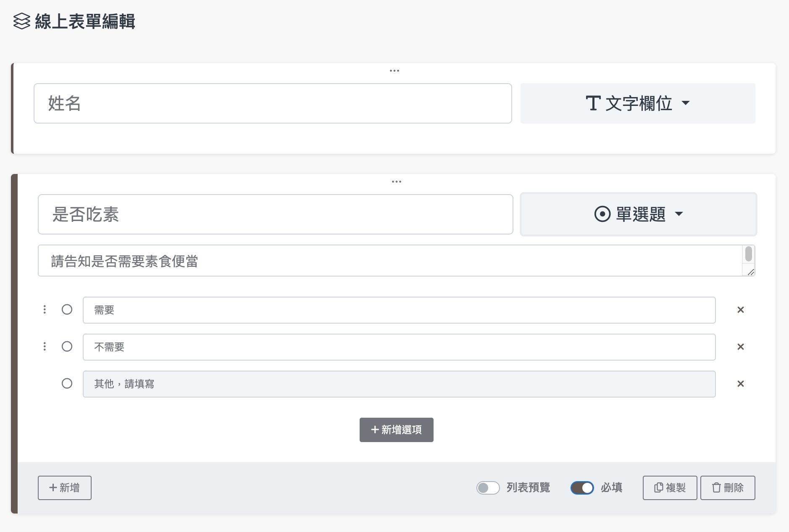Remove the 其他，請填寫 option with X
This screenshot has height=532, width=789.
[x=740, y=384]
